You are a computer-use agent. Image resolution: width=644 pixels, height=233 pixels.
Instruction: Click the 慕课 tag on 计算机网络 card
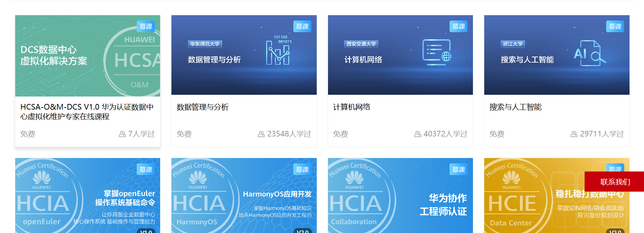tap(459, 27)
